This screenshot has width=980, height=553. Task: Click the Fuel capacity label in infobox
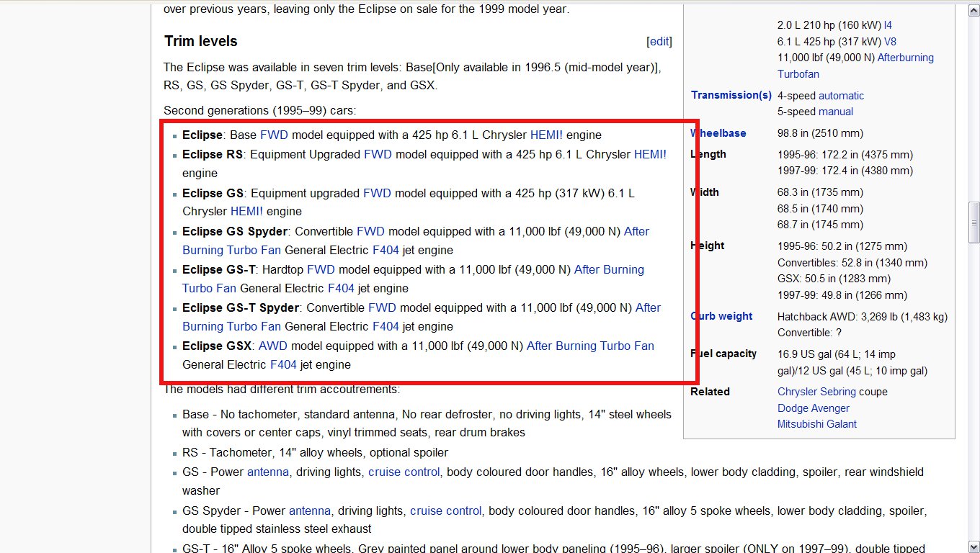(724, 354)
